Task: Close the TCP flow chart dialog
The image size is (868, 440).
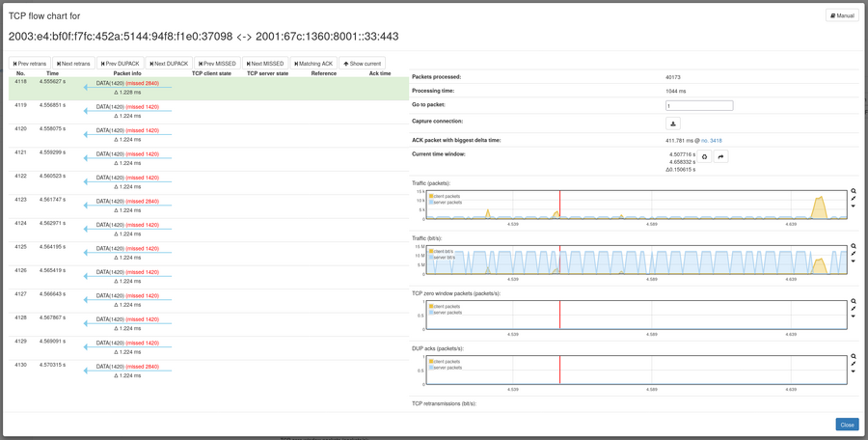Action: 846,425
